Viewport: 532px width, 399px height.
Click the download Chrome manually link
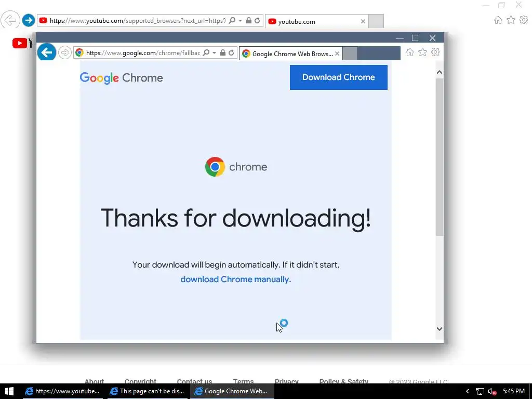[x=235, y=279]
